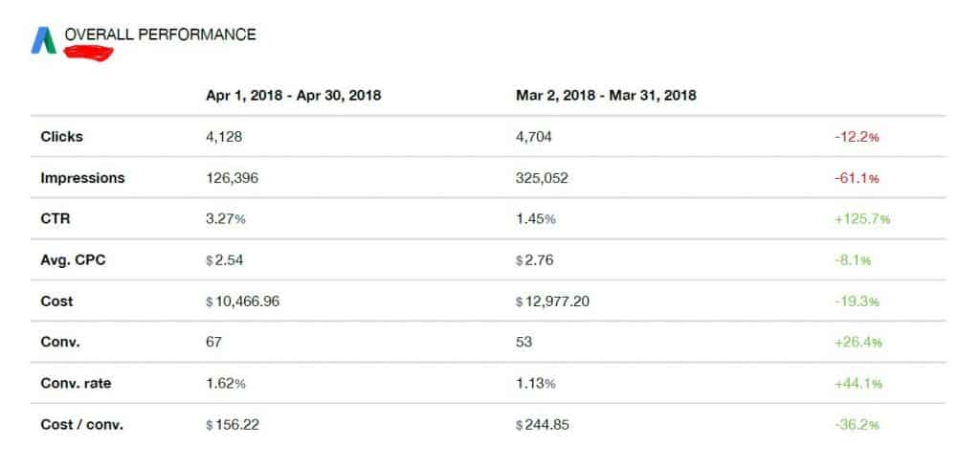Select the March cost per conversion $244.85
The height and width of the screenshot is (470, 980).
tap(543, 425)
